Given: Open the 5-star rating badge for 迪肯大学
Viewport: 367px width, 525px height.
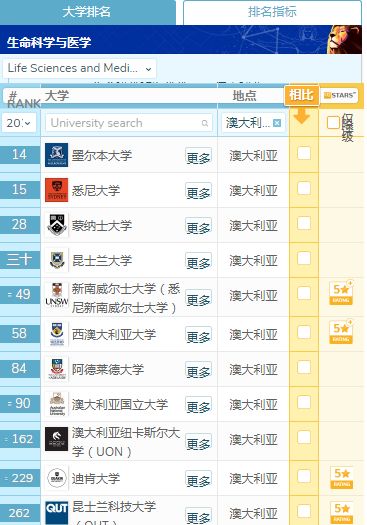Looking at the screenshot, I should pyautogui.click(x=342, y=478).
